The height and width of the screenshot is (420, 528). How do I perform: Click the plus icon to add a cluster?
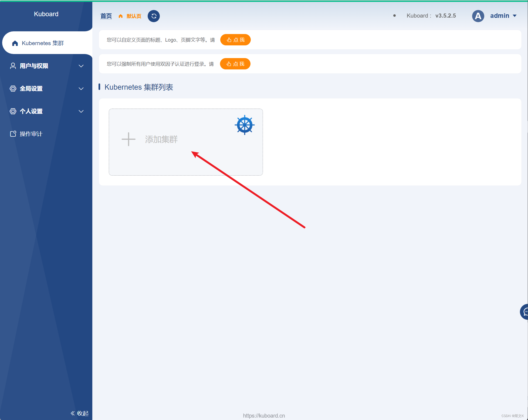point(128,139)
